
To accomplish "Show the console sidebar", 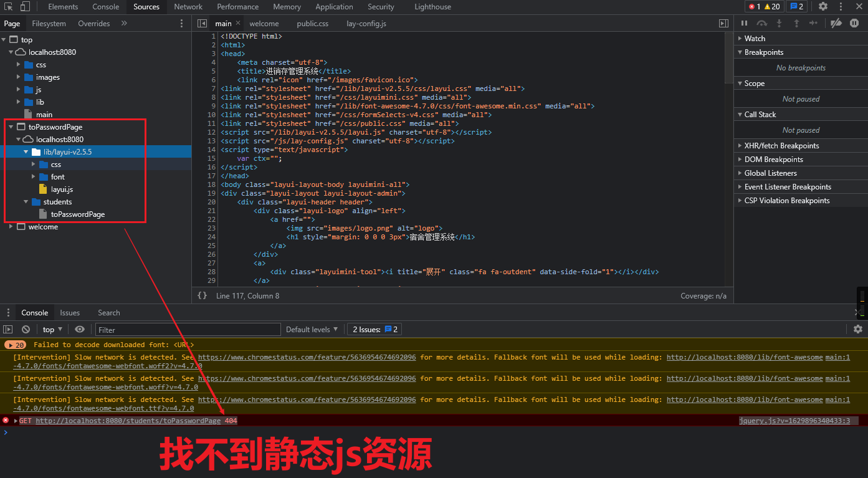I will (x=8, y=329).
